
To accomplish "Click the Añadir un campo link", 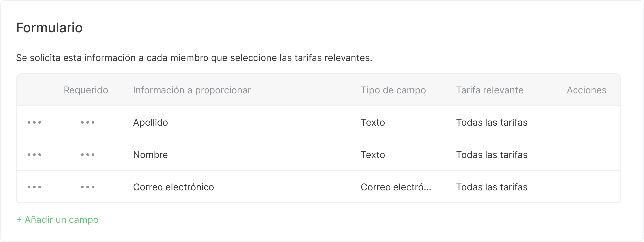I will point(57,219).
